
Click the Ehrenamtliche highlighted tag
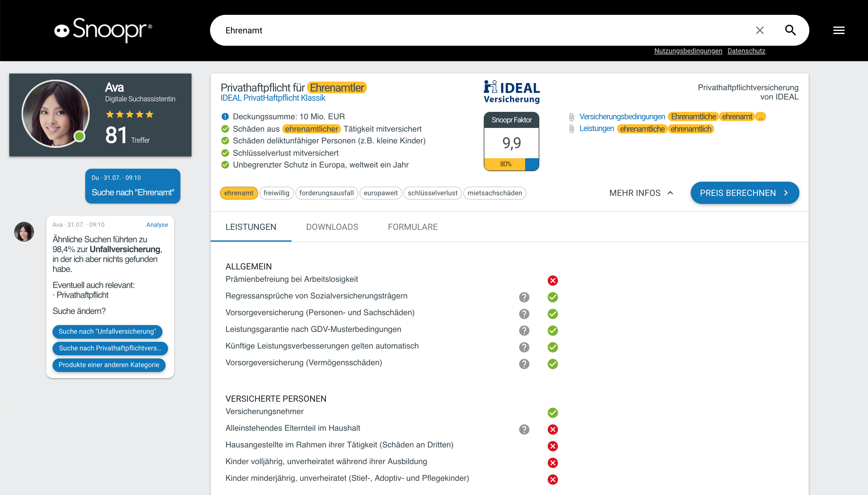pyautogui.click(x=693, y=116)
